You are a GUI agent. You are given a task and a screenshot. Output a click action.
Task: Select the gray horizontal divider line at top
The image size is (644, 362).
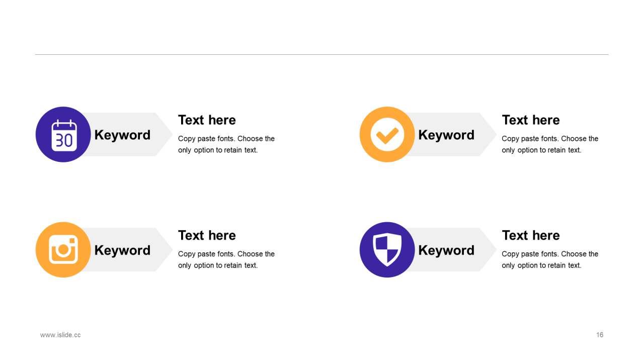(x=322, y=54)
